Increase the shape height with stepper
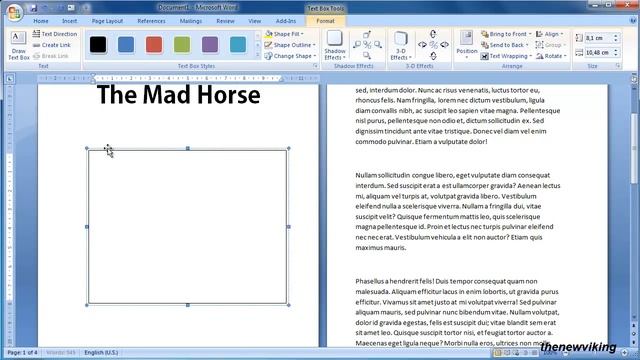 click(x=616, y=36)
